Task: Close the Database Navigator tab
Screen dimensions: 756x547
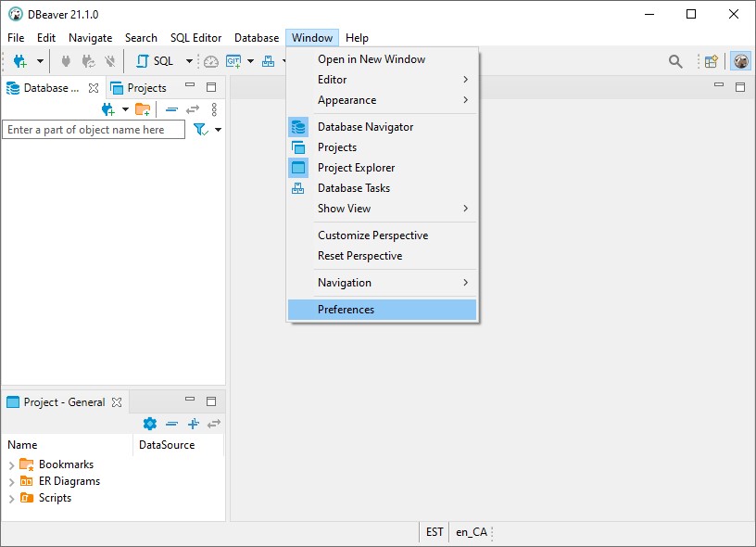Action: click(94, 88)
